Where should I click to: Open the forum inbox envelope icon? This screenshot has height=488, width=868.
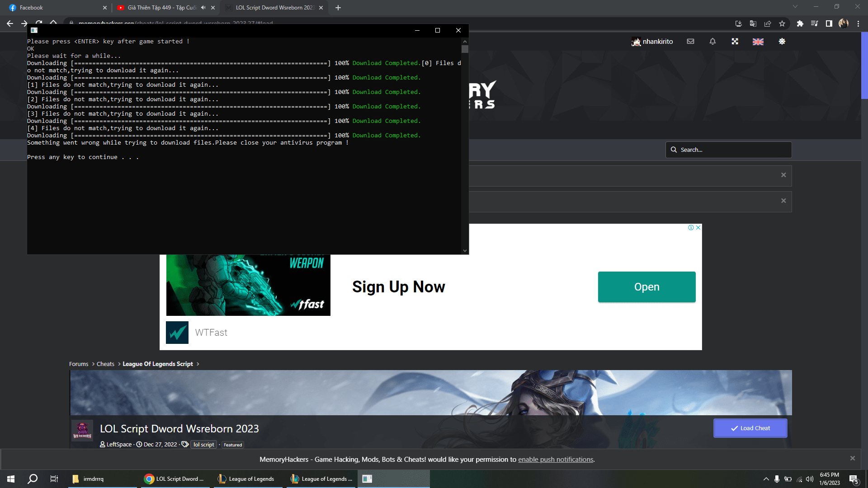click(690, 42)
